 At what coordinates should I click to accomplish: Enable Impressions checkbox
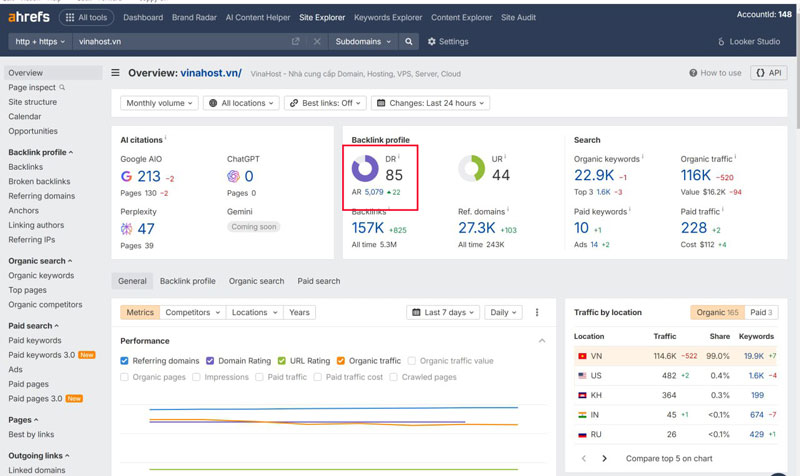coord(196,377)
